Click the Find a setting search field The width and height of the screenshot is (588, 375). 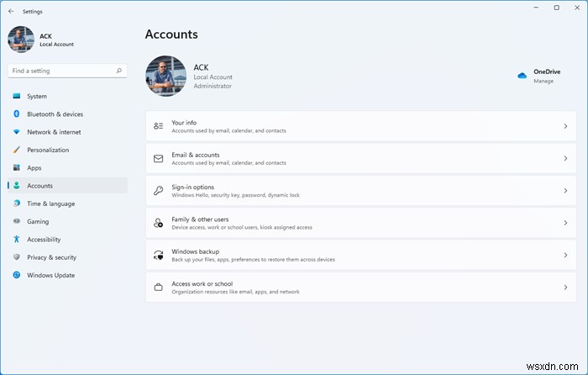[67, 71]
